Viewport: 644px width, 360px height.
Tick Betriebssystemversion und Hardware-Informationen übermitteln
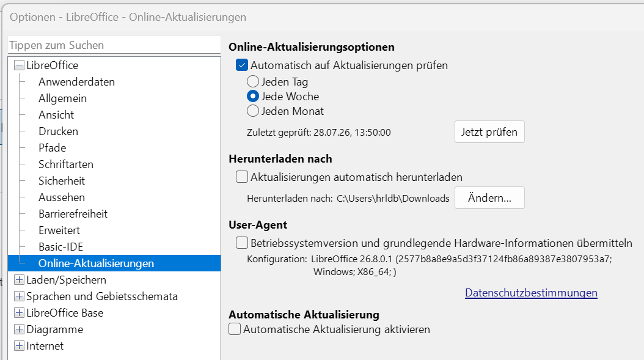[x=242, y=243]
